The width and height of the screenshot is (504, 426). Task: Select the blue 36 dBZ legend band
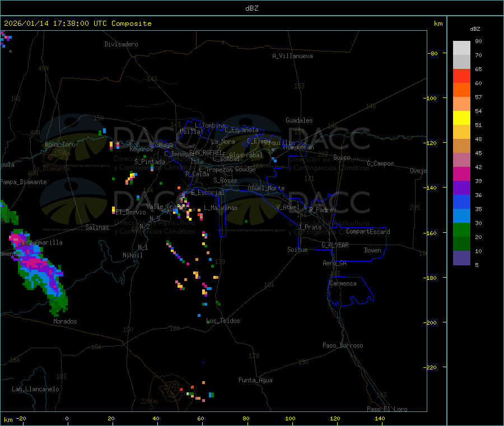(461, 202)
